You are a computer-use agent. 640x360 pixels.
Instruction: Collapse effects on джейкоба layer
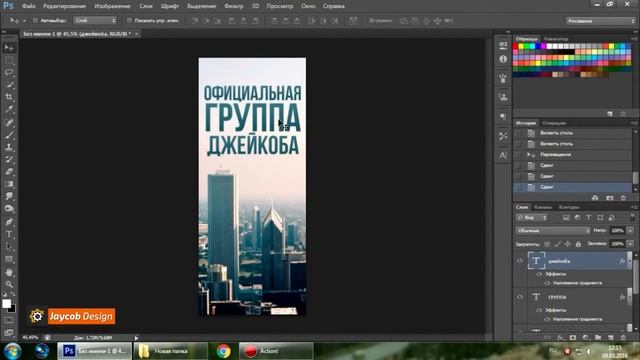coord(629,261)
